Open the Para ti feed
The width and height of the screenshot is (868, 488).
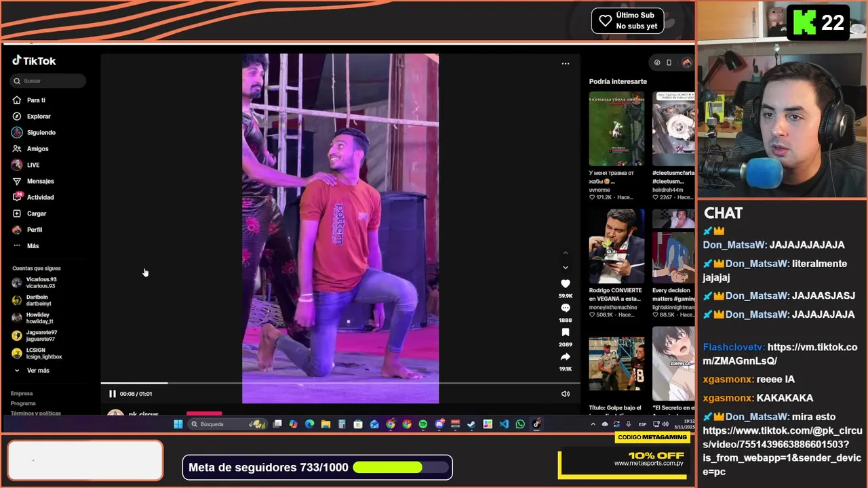tap(28, 100)
